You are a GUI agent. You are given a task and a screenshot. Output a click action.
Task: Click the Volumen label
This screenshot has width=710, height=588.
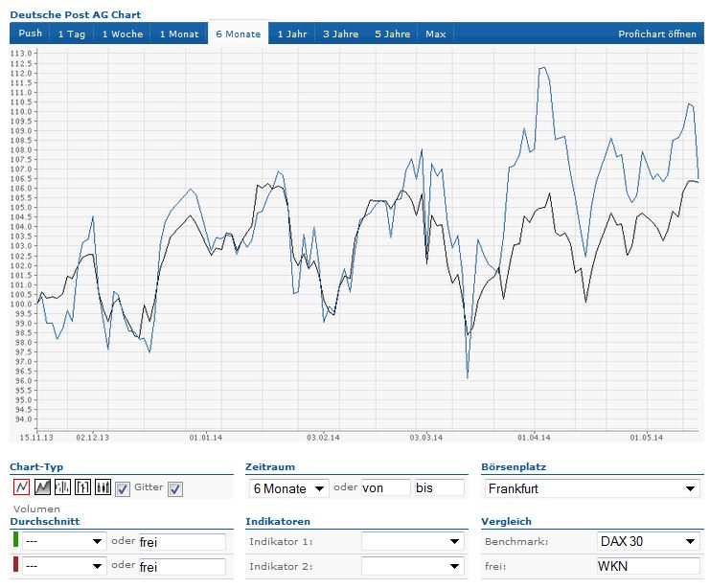pos(36,509)
